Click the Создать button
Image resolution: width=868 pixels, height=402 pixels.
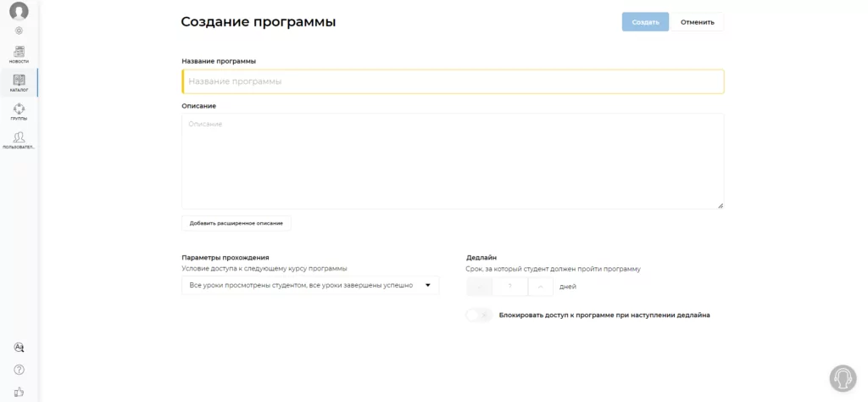point(645,22)
